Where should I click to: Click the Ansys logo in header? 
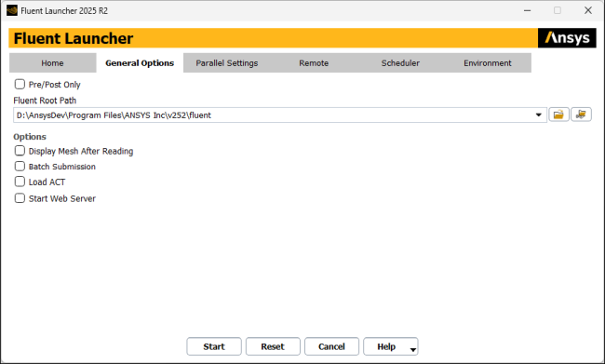click(567, 38)
